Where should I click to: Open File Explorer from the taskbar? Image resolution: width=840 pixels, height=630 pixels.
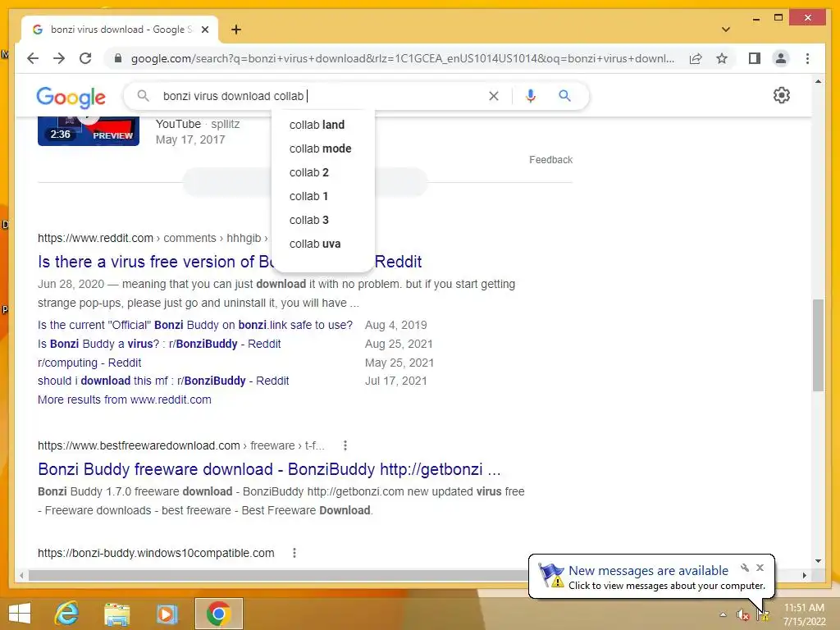116,614
